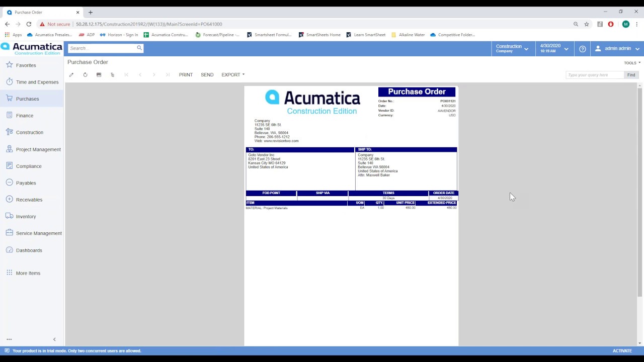Open the Project Management module icon
The image size is (644, 362).
point(9,149)
